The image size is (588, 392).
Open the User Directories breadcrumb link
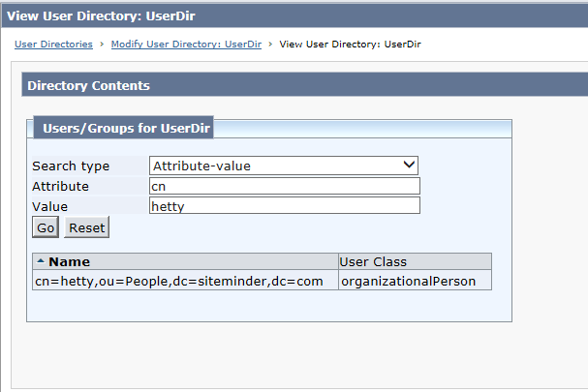point(53,45)
